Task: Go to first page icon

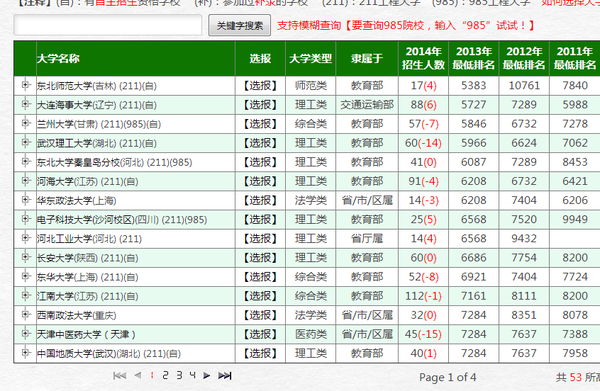Action: (x=119, y=376)
